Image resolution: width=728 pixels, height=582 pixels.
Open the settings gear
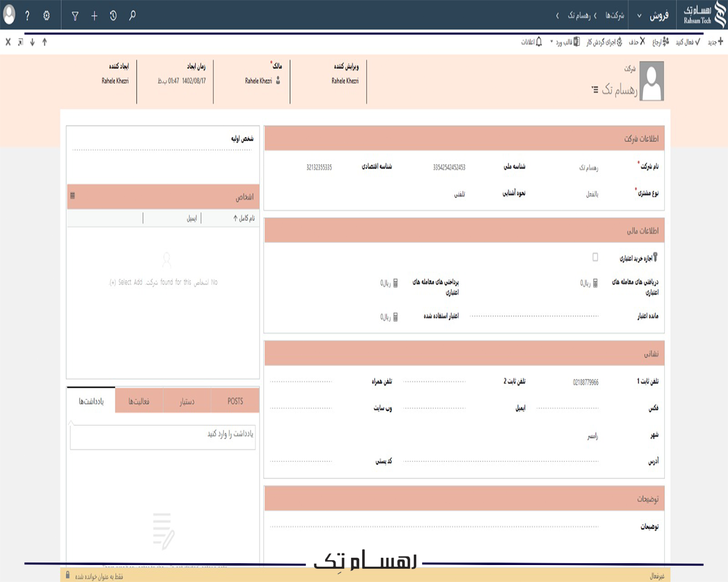point(45,16)
